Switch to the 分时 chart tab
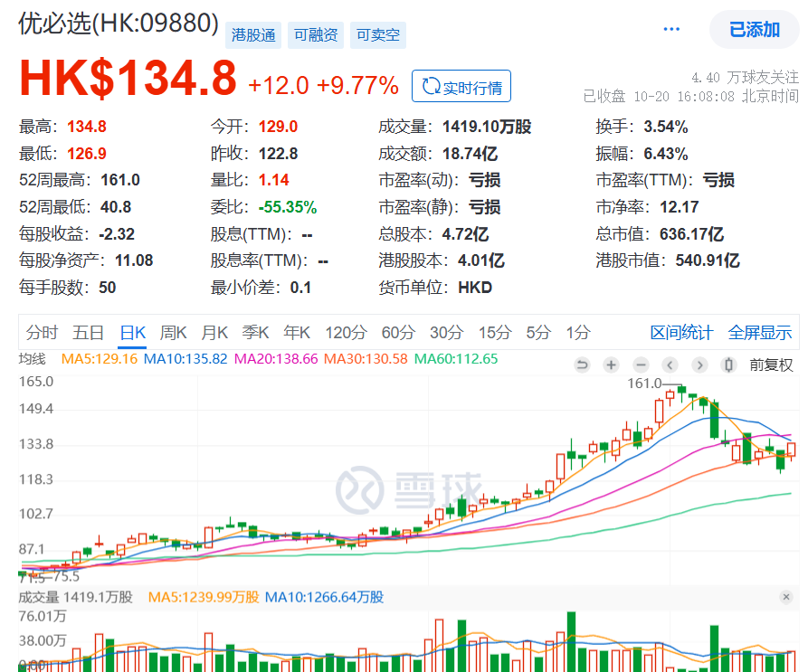This screenshot has height=672, width=808. tap(42, 333)
